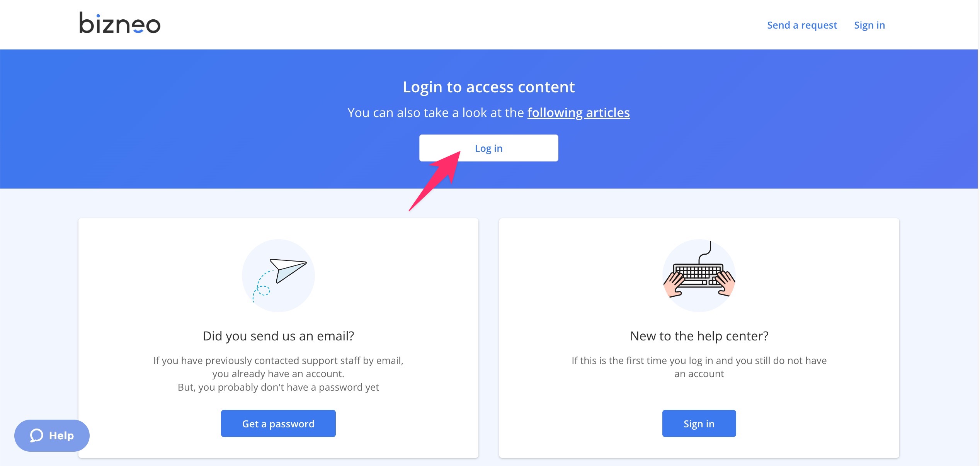Click Sign in under New to help center
The height and width of the screenshot is (466, 980).
[x=699, y=423]
